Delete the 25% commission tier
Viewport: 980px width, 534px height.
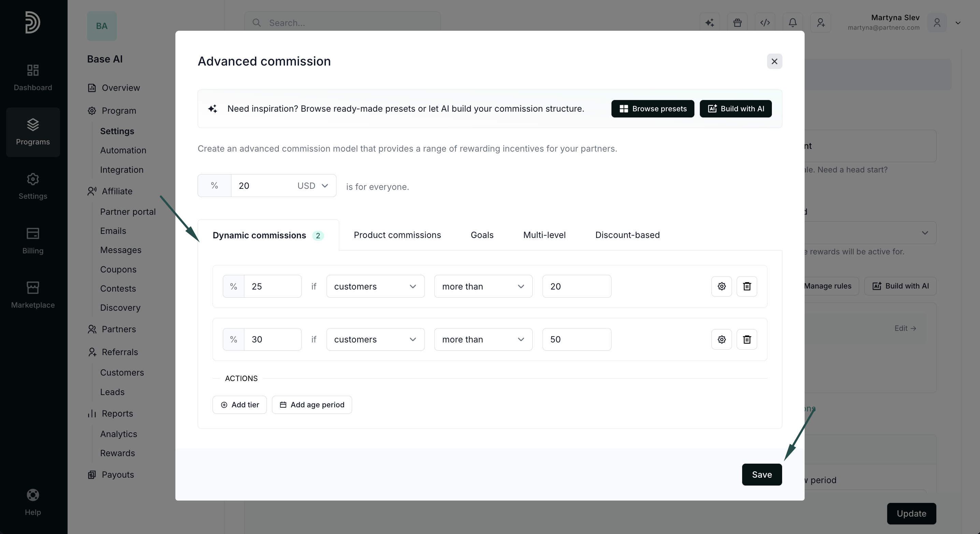[x=747, y=286]
